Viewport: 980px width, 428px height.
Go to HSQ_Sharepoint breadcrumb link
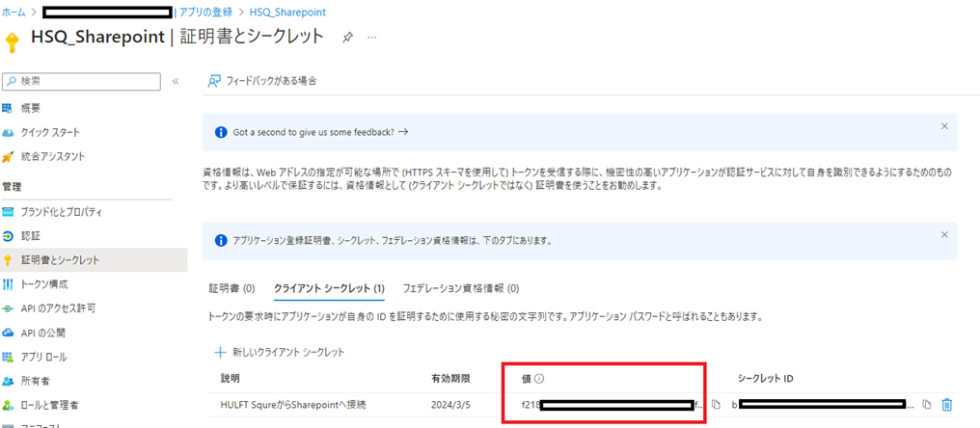(x=286, y=12)
